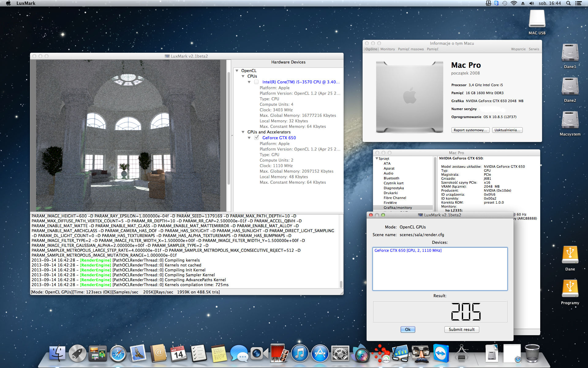Open Contacts address book in Dock
The width and height of the screenshot is (588, 368).
tap(158, 353)
